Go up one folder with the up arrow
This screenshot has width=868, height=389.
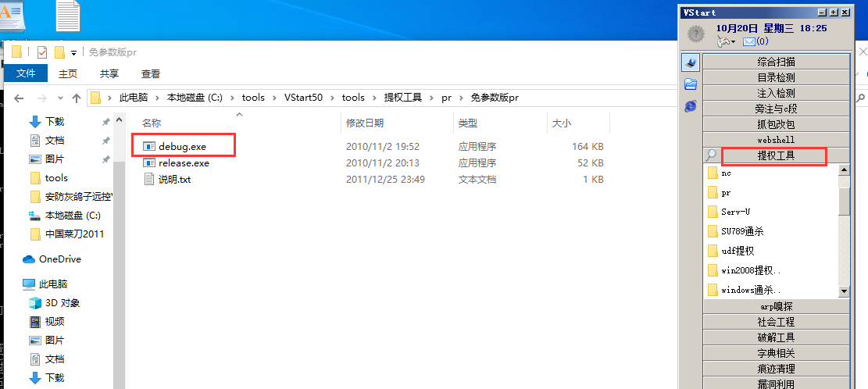(77, 98)
